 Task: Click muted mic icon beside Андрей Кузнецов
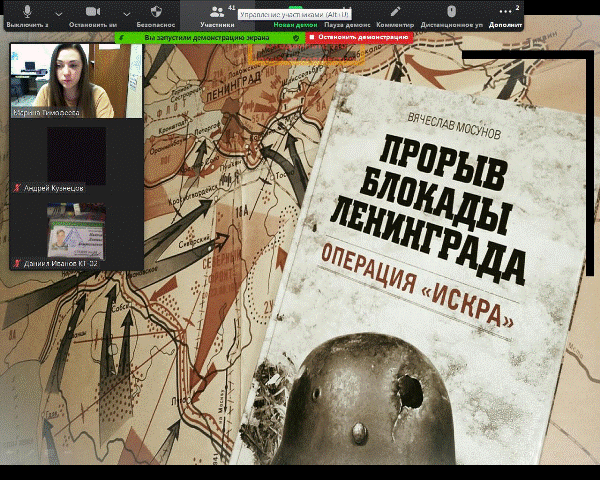coord(16,187)
